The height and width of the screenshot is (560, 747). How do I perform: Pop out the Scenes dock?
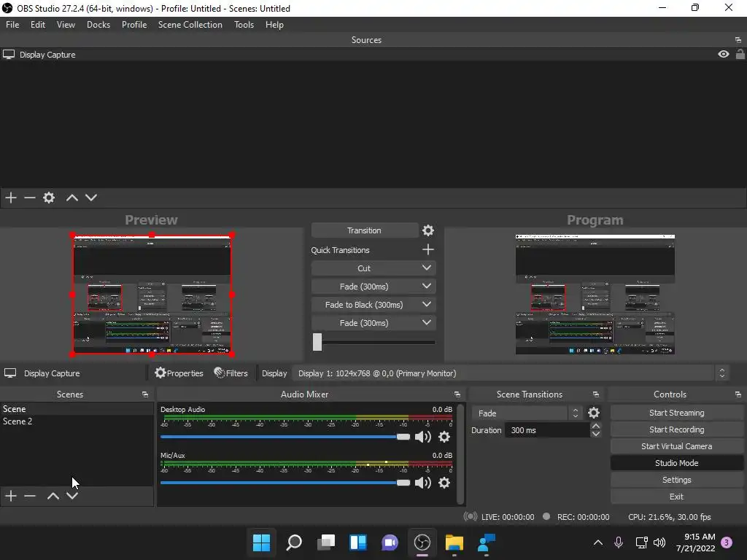145,394
